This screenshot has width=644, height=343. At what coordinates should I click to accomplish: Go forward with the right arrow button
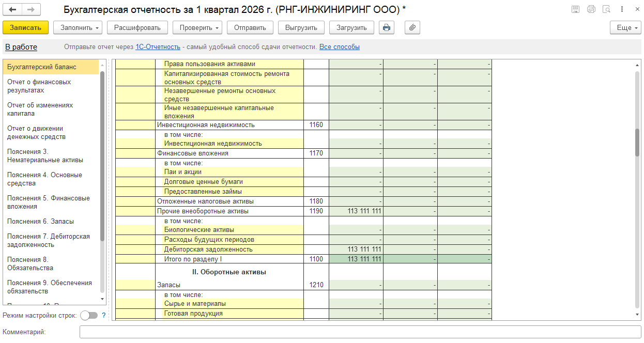point(31,9)
